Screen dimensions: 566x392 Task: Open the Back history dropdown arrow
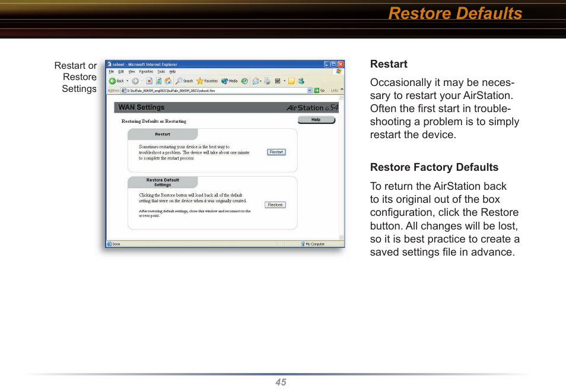click(128, 81)
